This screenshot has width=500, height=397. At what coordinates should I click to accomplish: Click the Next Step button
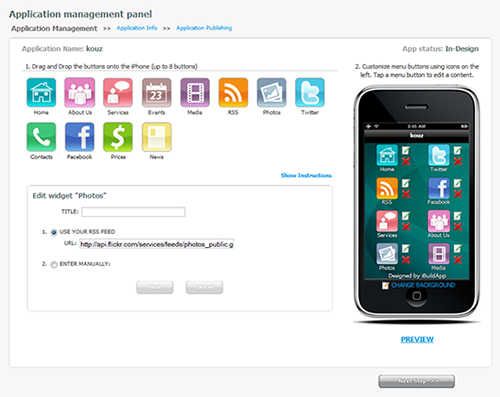coord(417,381)
